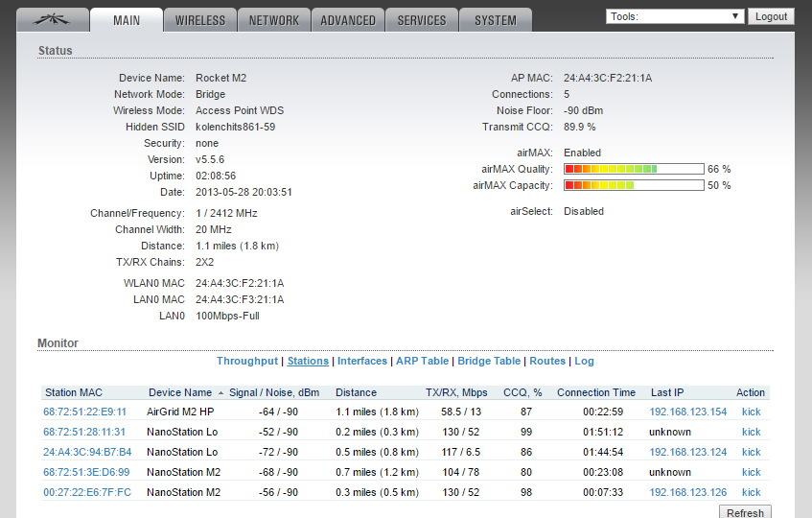Open station 24:A4:3C:94:B7:B4 details

coord(87,452)
